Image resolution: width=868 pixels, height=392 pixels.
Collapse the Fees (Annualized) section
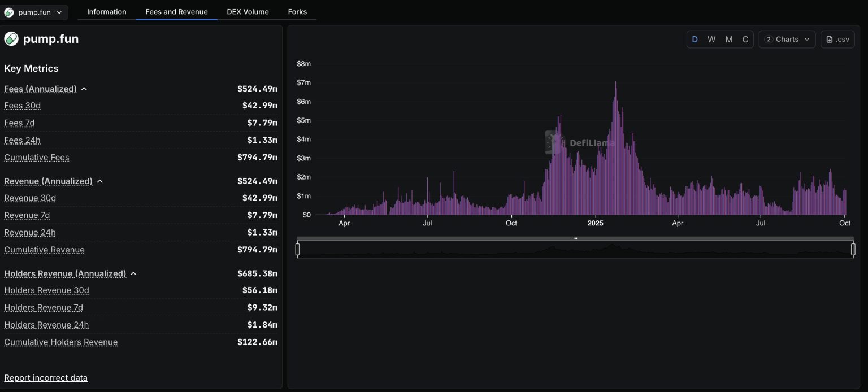coord(84,89)
